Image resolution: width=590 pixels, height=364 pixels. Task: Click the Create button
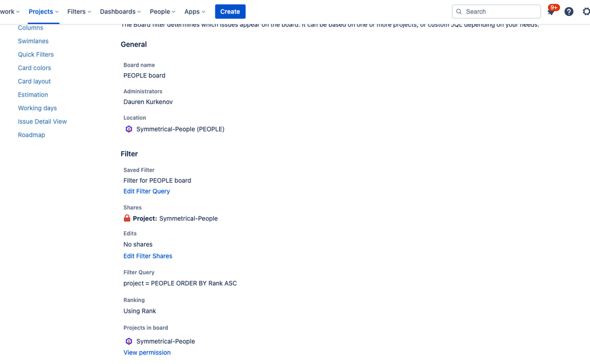click(x=230, y=12)
